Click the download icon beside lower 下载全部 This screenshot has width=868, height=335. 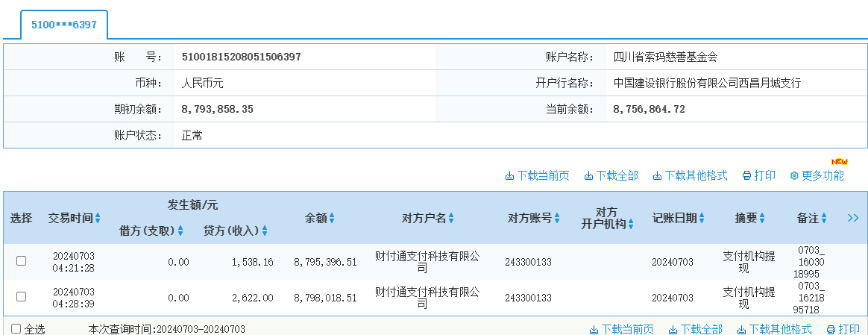(x=673, y=330)
